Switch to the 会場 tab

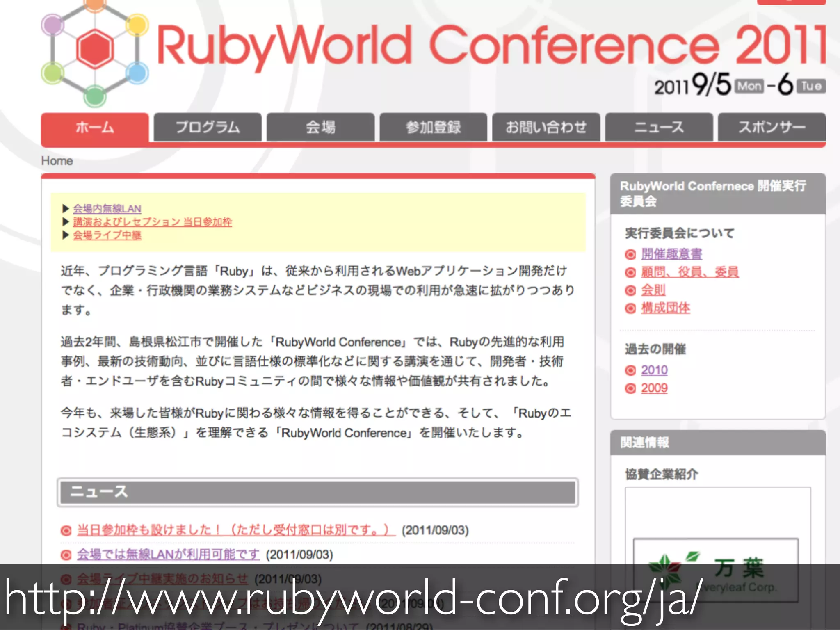coord(320,127)
